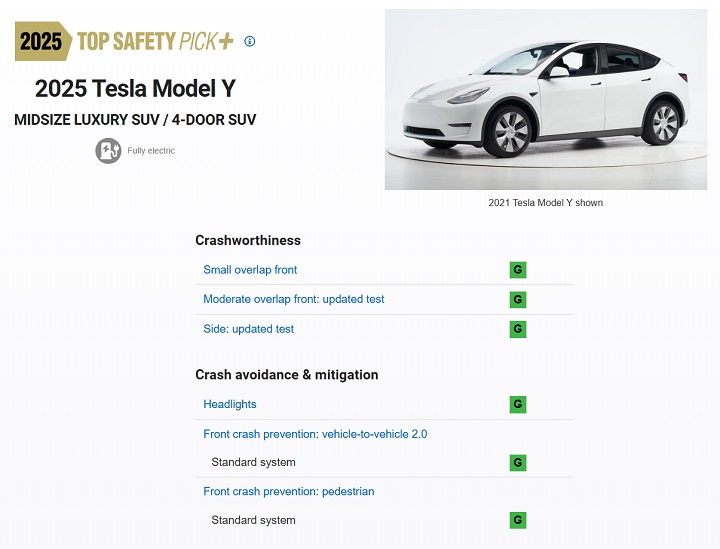The image size is (720, 549).
Task: Click the white Tesla Model Y photo
Action: coord(546,99)
